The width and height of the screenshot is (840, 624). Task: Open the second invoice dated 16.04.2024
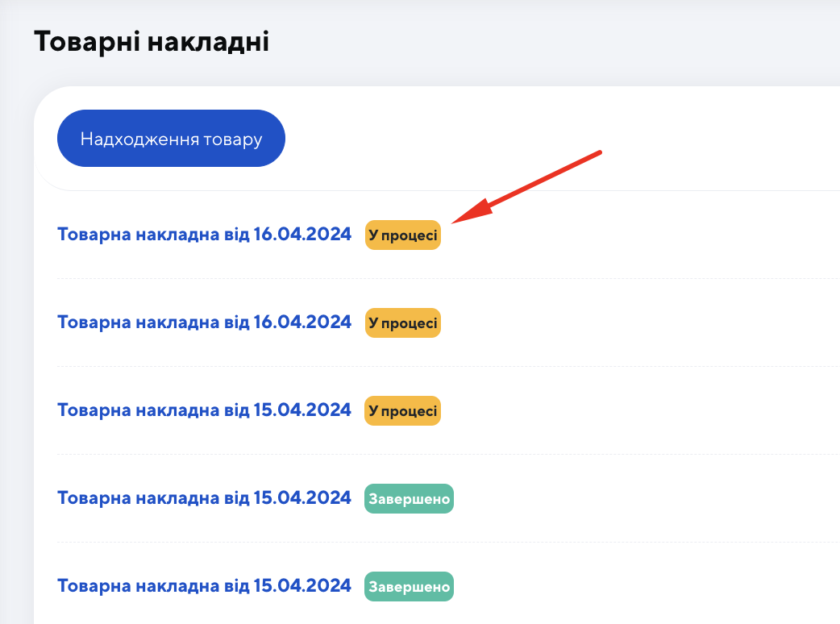click(204, 322)
